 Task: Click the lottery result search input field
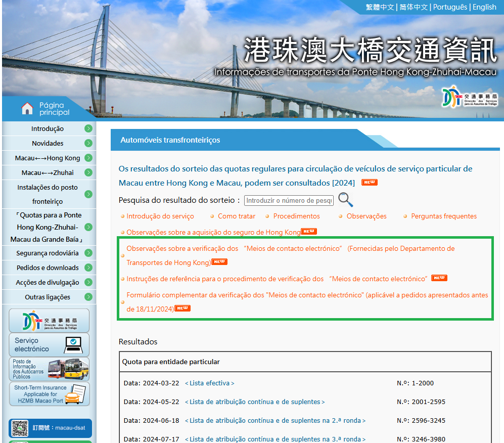tap(289, 200)
